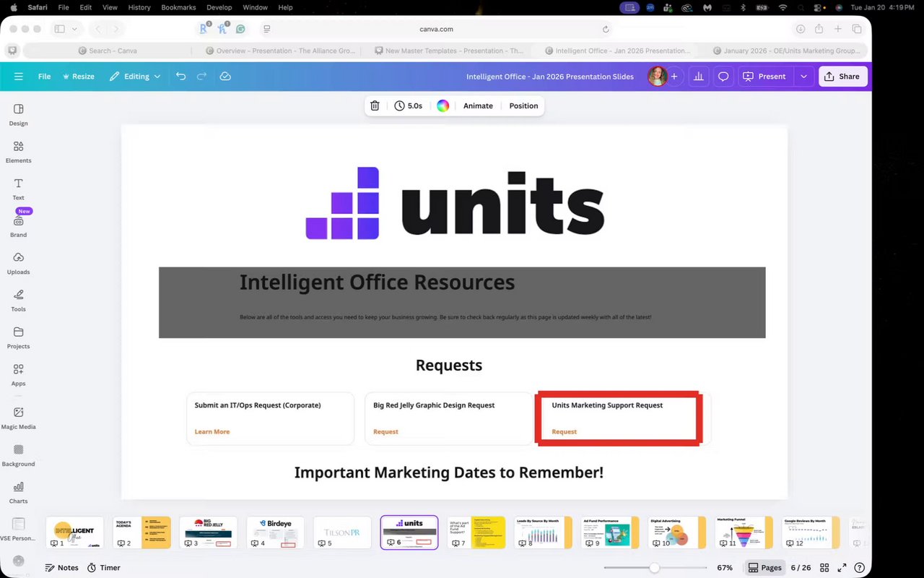This screenshot has height=578, width=924.
Task: Open the Projects panel
Action: click(18, 337)
